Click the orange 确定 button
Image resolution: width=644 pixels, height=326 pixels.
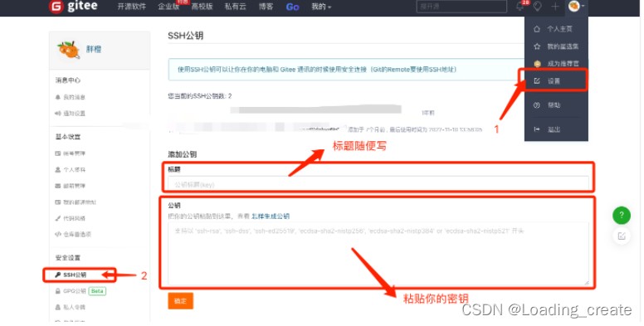click(180, 301)
